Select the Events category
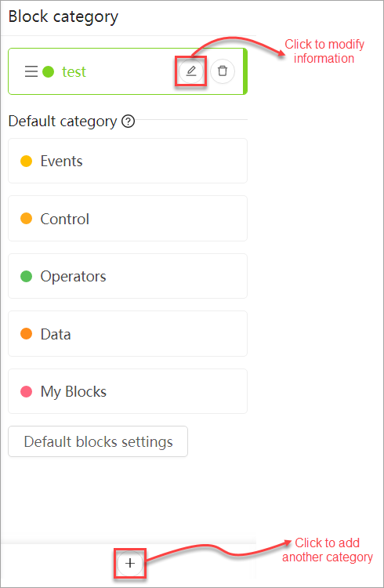Screen dimensions: 384x588 click(128, 161)
